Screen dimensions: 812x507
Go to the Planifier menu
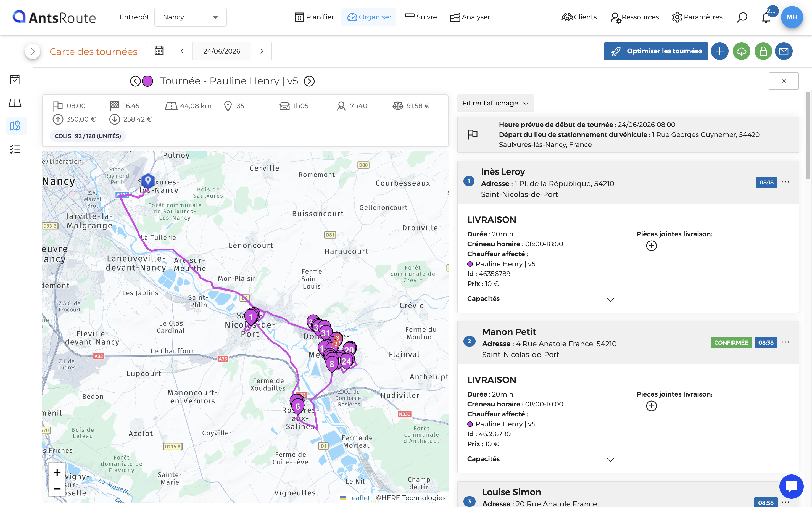(x=314, y=17)
